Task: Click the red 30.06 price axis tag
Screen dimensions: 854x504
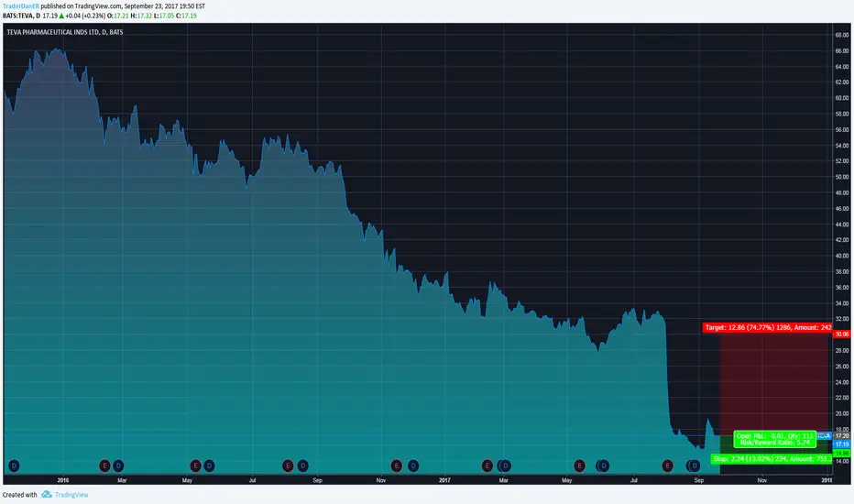Action: [841, 334]
